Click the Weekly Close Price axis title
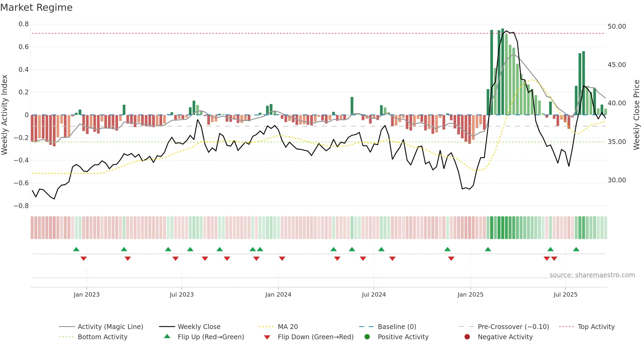The width and height of the screenshot is (644, 362). tap(636, 115)
